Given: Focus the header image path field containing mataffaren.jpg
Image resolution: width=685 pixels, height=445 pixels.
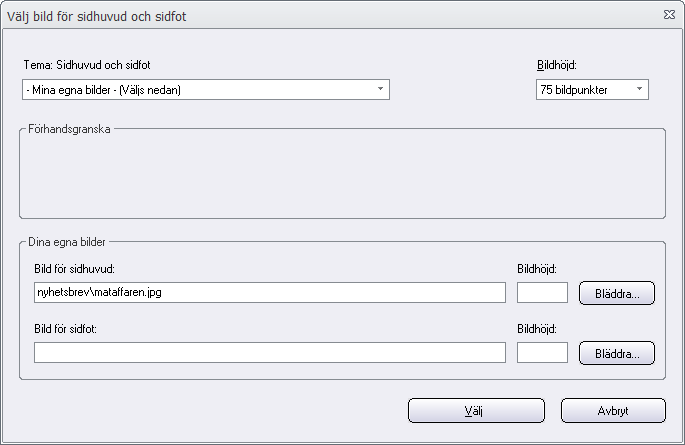Looking at the screenshot, I should click(270, 292).
